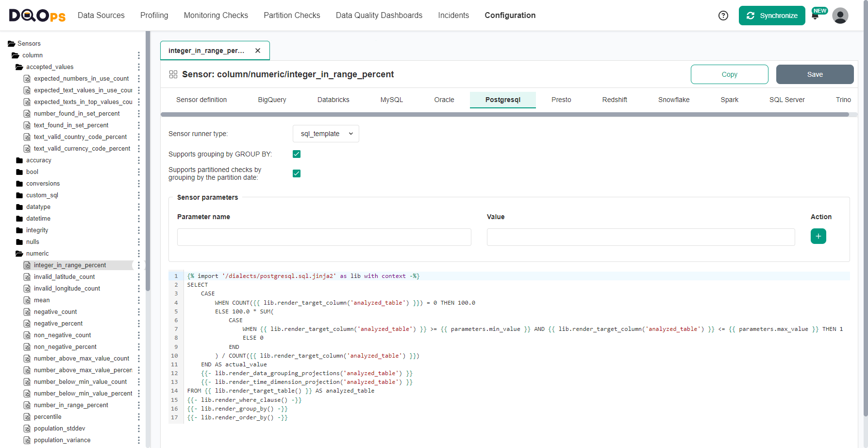Switch to the Sensor definition tab

tap(201, 100)
